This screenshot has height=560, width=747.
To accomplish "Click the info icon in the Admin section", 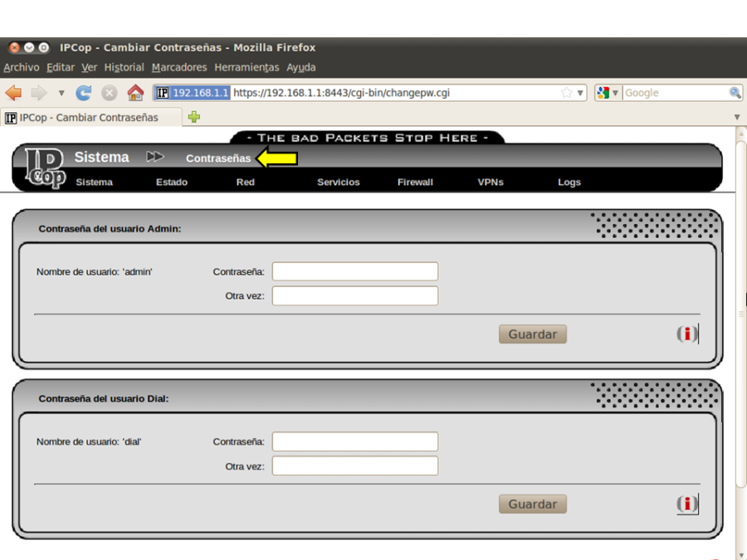I will point(686,334).
